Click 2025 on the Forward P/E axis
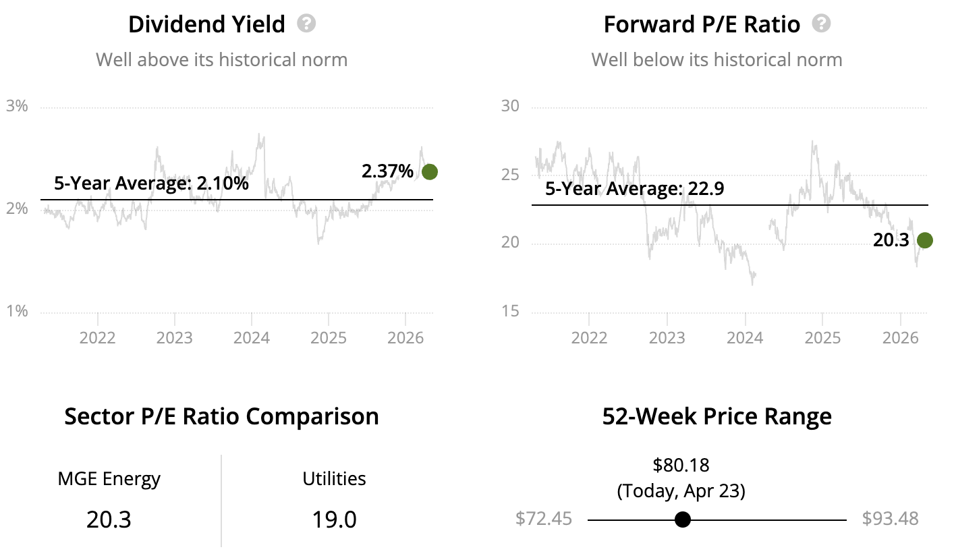 coord(822,337)
